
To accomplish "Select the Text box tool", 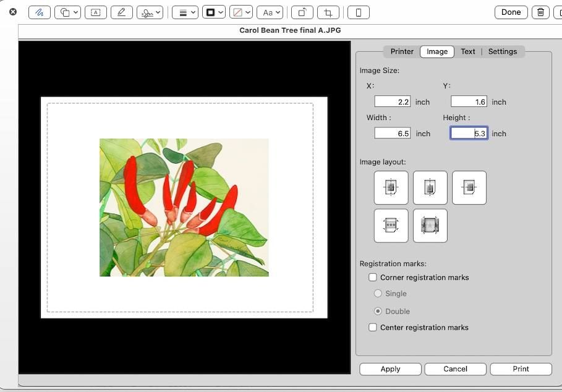I will coord(96,12).
